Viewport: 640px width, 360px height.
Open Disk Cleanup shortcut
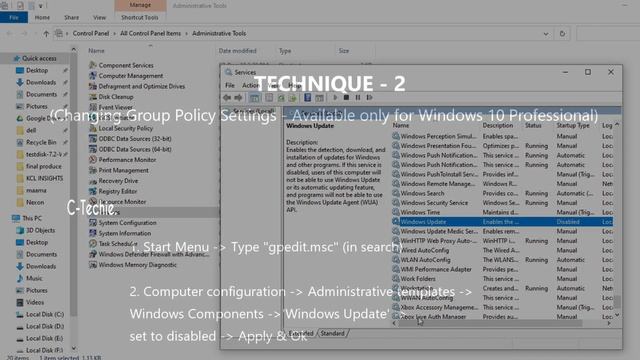click(111, 97)
